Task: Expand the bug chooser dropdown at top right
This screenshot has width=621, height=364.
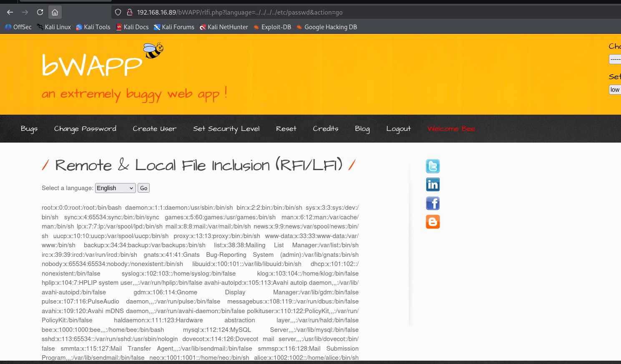Action: 615,59
